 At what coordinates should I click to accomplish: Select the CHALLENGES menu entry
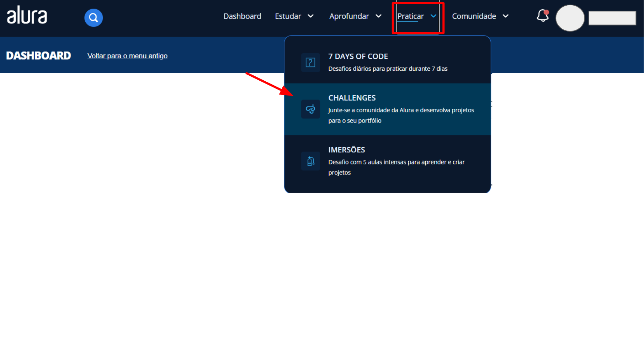pos(352,98)
